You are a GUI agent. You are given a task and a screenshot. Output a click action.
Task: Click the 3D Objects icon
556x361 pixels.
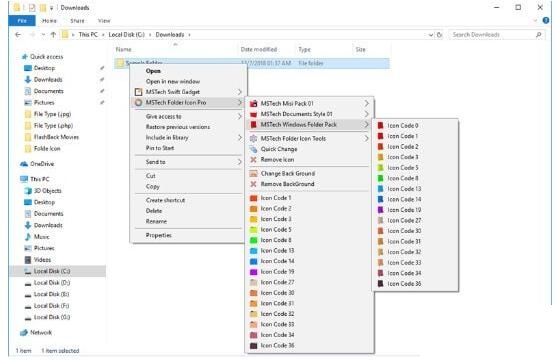[28, 191]
